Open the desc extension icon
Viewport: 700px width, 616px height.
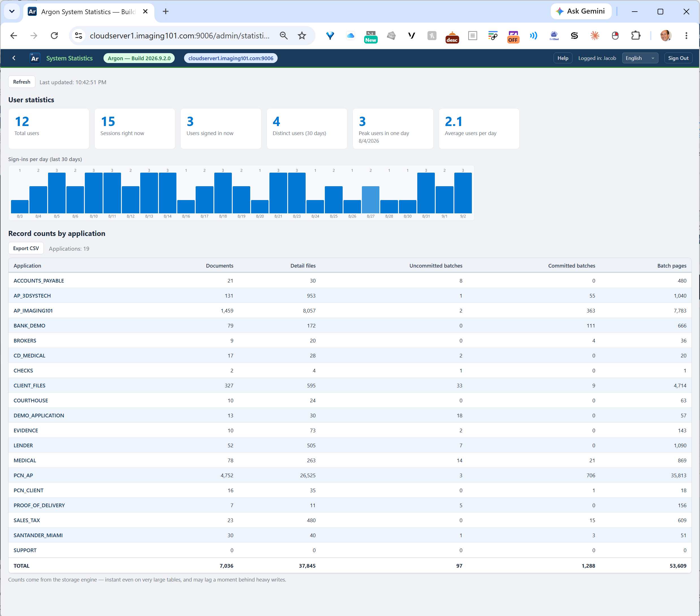452,37
